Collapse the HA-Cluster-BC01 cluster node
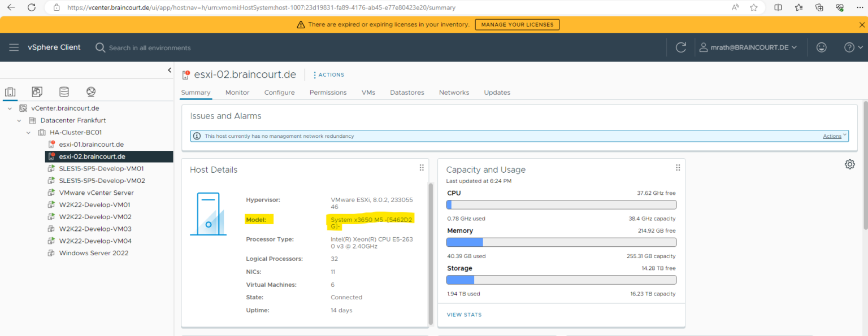 click(x=28, y=132)
